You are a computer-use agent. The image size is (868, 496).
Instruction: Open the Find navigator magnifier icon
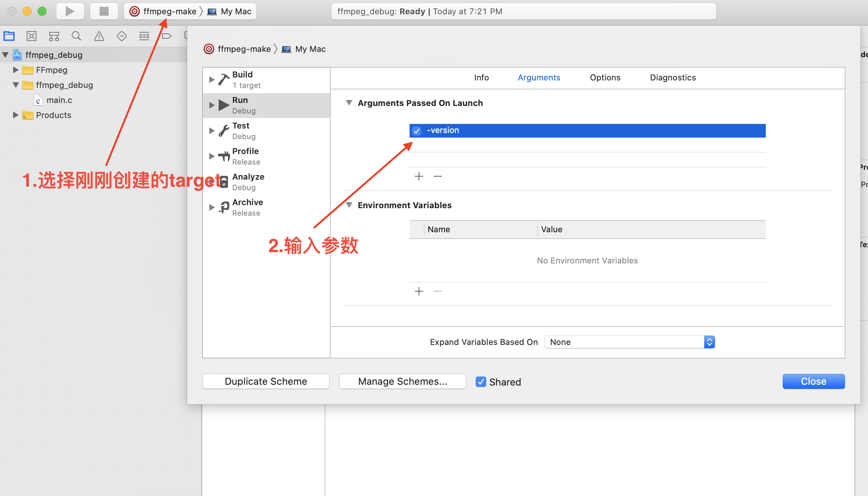coord(76,36)
